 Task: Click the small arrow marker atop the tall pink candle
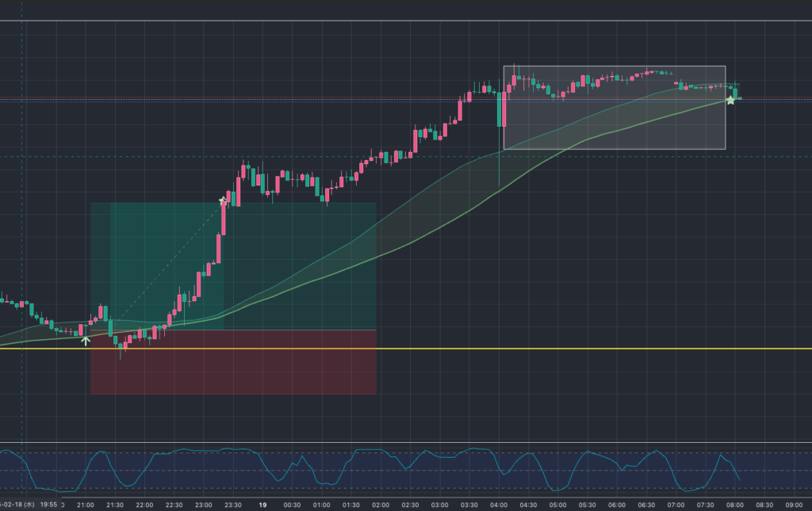click(x=223, y=201)
